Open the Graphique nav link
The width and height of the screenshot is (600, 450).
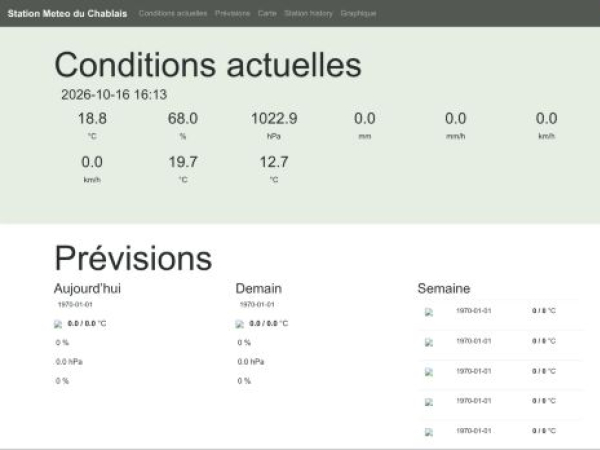pos(358,13)
